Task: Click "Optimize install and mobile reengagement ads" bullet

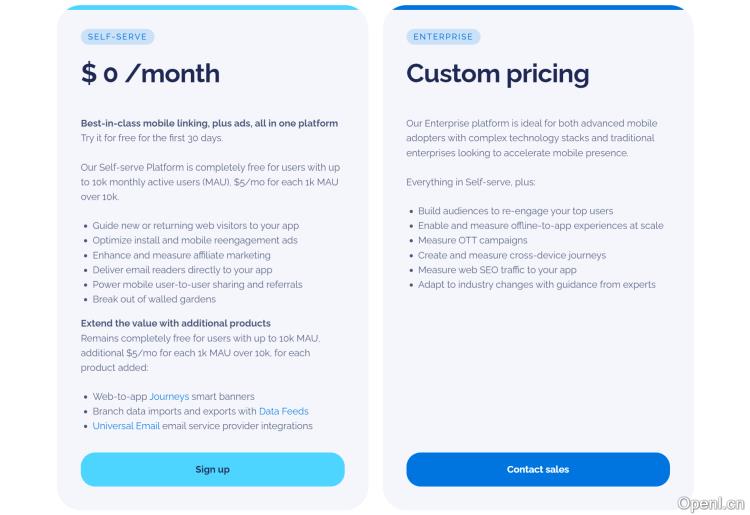Action: tap(195, 240)
